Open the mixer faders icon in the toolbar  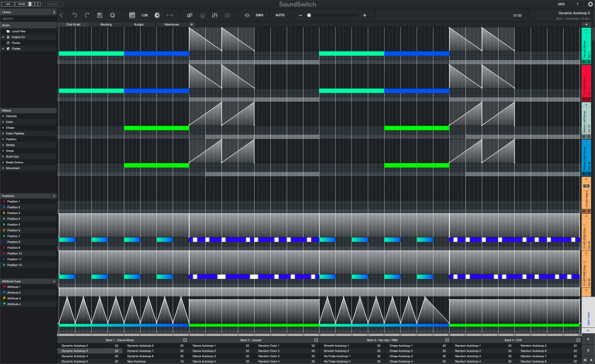tap(215, 16)
